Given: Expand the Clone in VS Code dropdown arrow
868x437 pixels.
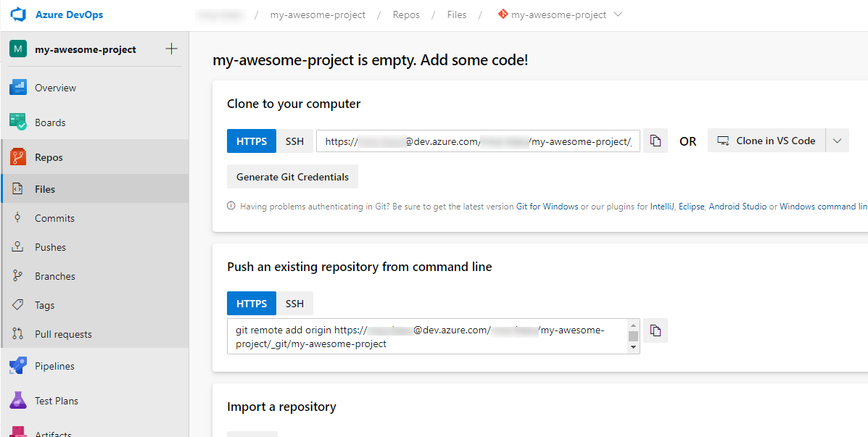Looking at the screenshot, I should coord(837,140).
